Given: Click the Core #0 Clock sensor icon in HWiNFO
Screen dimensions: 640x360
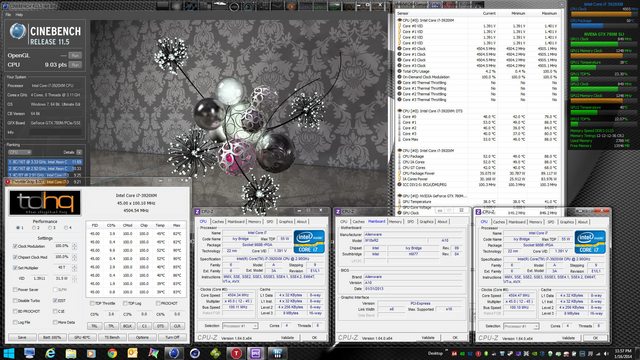Looking at the screenshot, I should click(400, 49).
